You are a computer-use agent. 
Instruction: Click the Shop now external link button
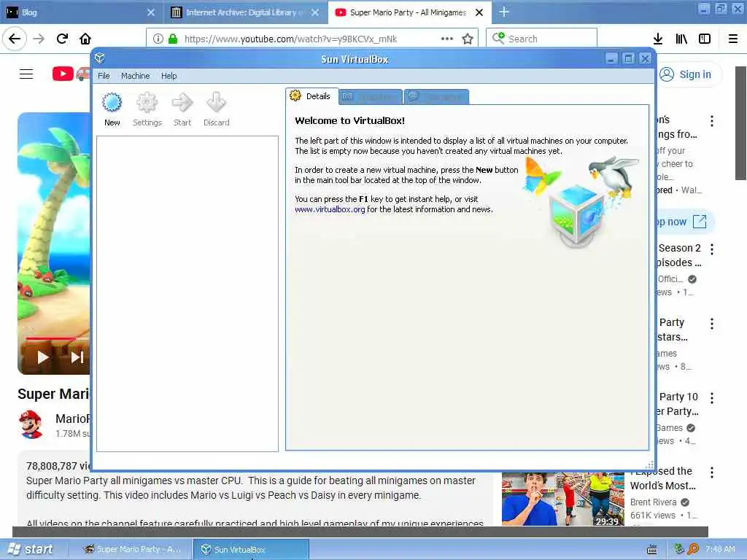point(684,222)
